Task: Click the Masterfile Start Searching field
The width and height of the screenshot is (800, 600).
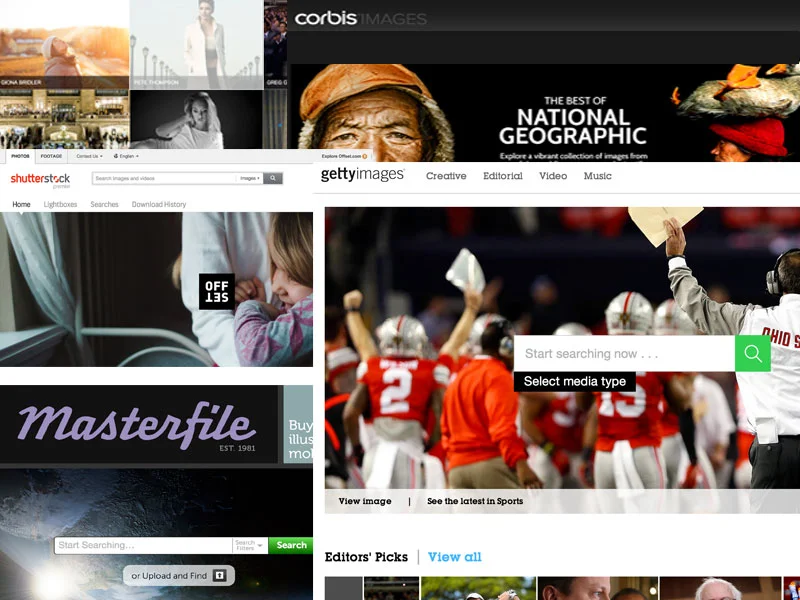Action: [x=143, y=545]
